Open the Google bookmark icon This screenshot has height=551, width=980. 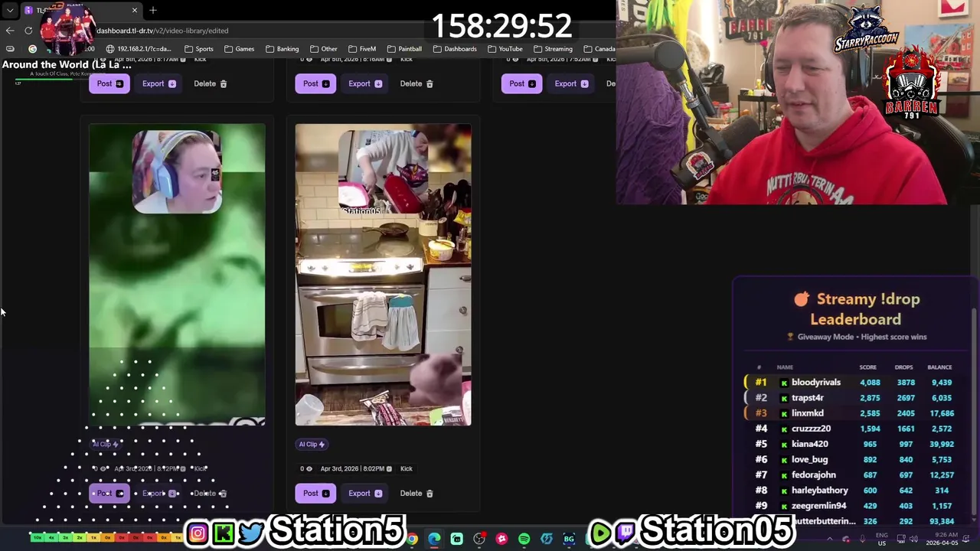coord(32,49)
